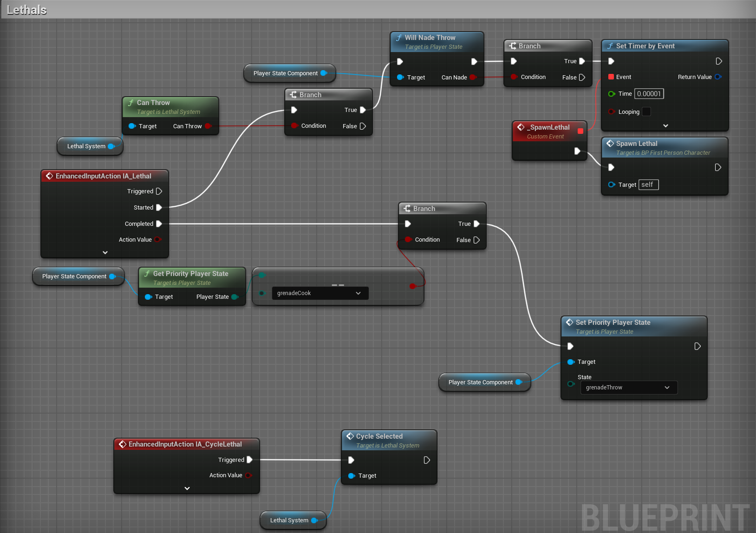Click the Player State output pin
The height and width of the screenshot is (533, 756).
pos(235,297)
